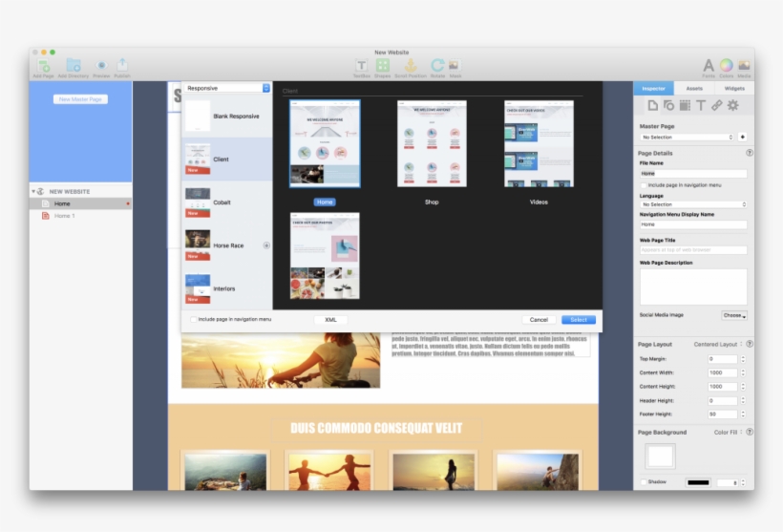This screenshot has width=783, height=532.
Task: Click the plus button beside Master Page
Action: tap(743, 137)
